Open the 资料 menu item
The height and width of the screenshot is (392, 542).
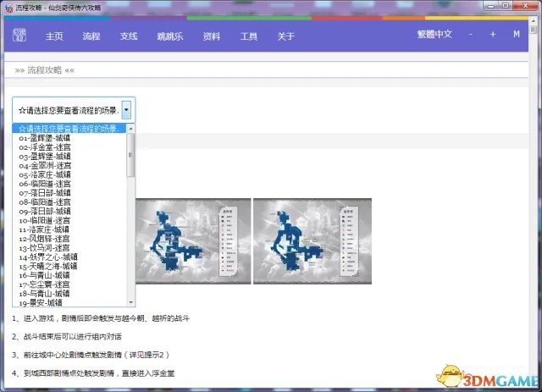(211, 36)
